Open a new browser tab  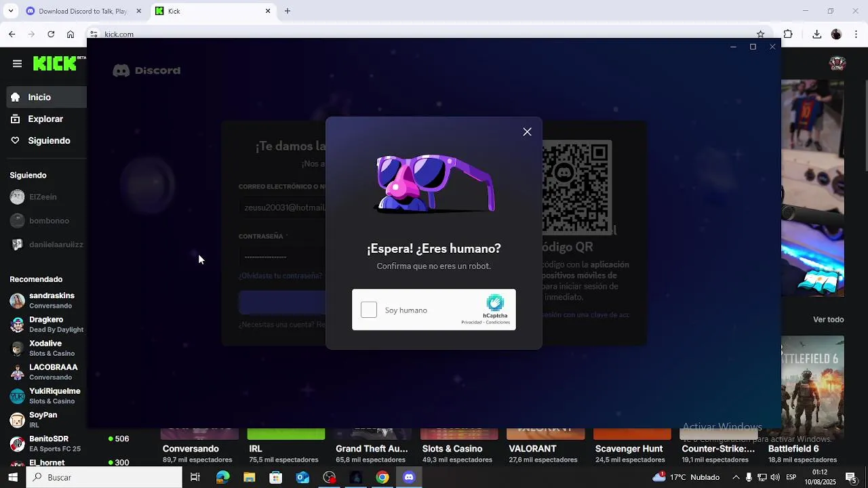pos(288,11)
